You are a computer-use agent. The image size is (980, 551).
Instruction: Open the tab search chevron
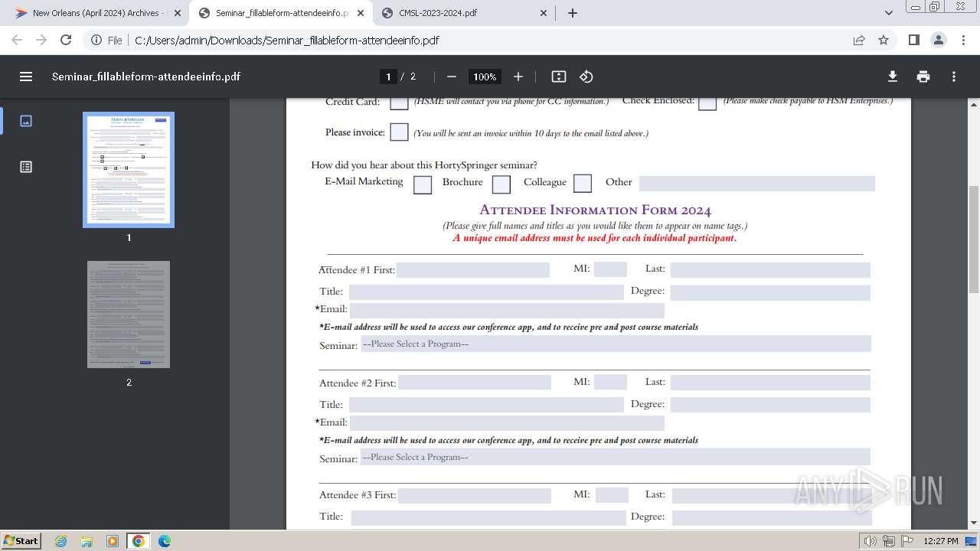[x=889, y=13]
